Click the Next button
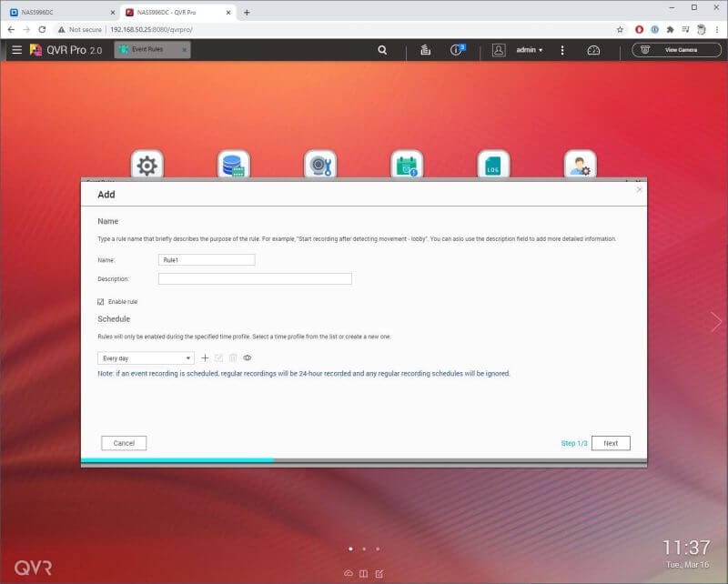This screenshot has height=584, width=728. point(610,443)
